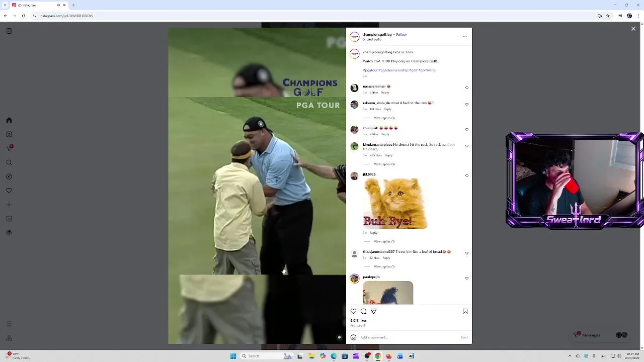Expand replies under thisisjamesbond007's comment

point(384,267)
